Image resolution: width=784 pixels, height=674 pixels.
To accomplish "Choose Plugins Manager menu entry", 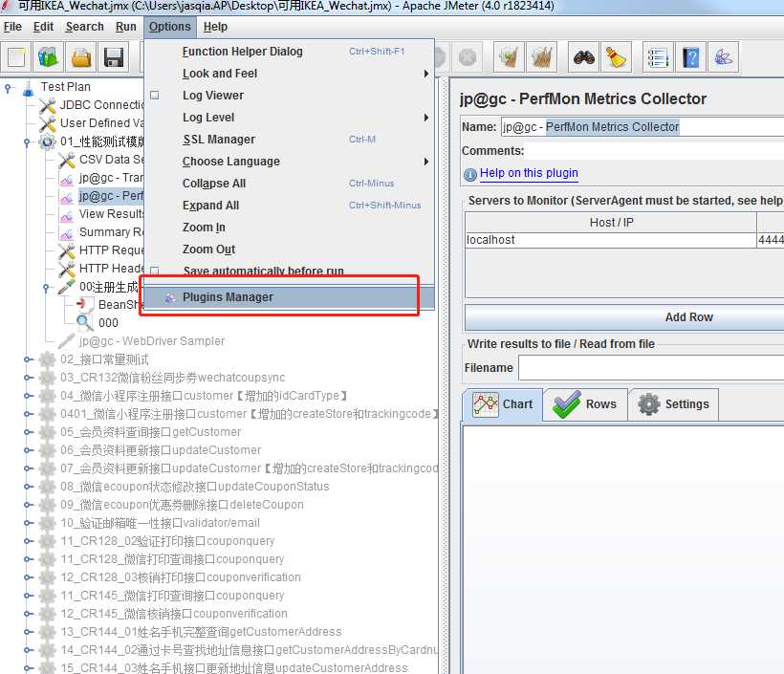I will (x=290, y=297).
